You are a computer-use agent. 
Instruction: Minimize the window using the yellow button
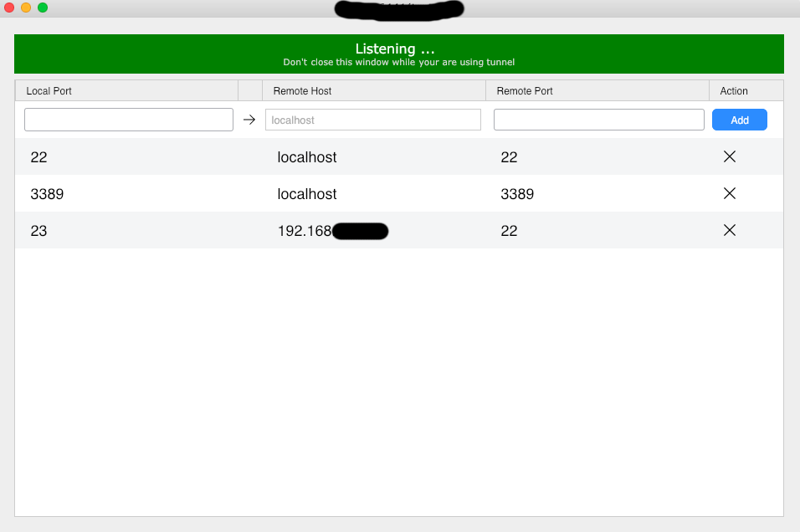[x=26, y=8]
